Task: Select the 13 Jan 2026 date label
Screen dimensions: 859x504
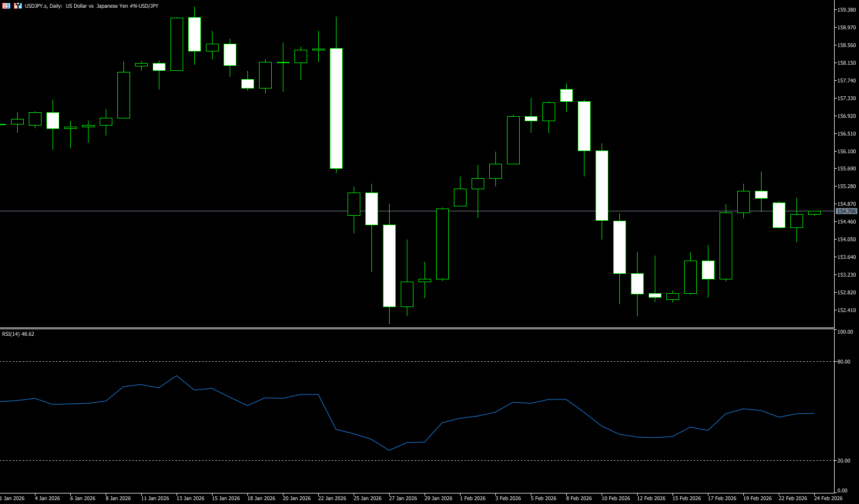Action: point(190,498)
